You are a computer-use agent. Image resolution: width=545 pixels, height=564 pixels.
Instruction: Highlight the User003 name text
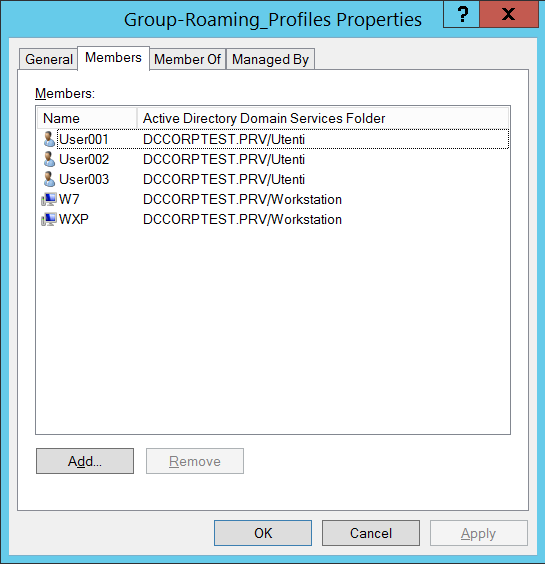point(84,179)
